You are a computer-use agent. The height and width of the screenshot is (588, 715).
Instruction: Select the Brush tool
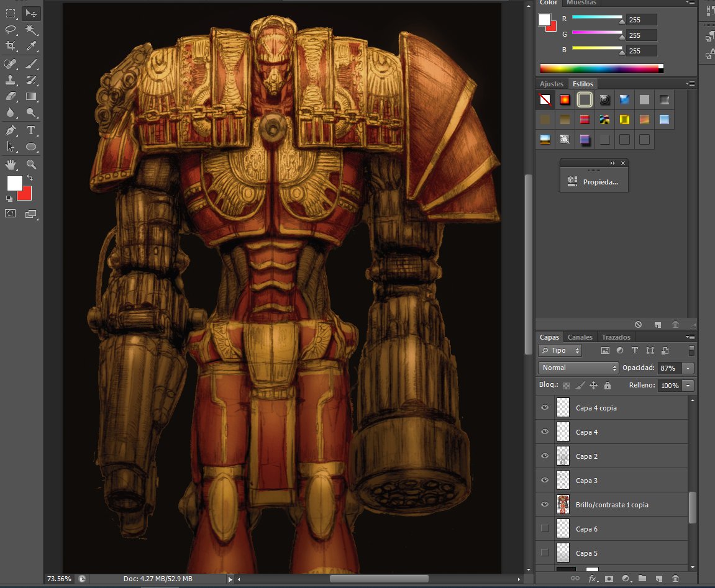tap(31, 64)
